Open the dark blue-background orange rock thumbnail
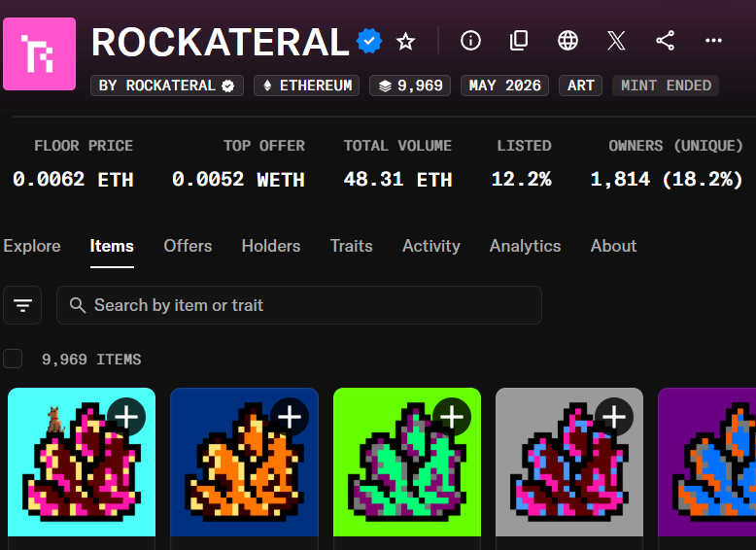Screen dimensions: 756x550 point(245,463)
